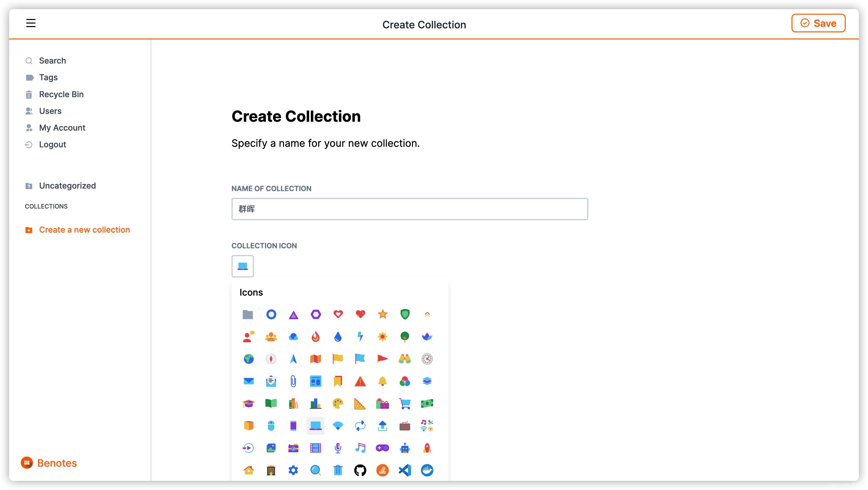Image resolution: width=868 pixels, height=490 pixels.
Task: Choose the folded map icon
Action: (316, 359)
